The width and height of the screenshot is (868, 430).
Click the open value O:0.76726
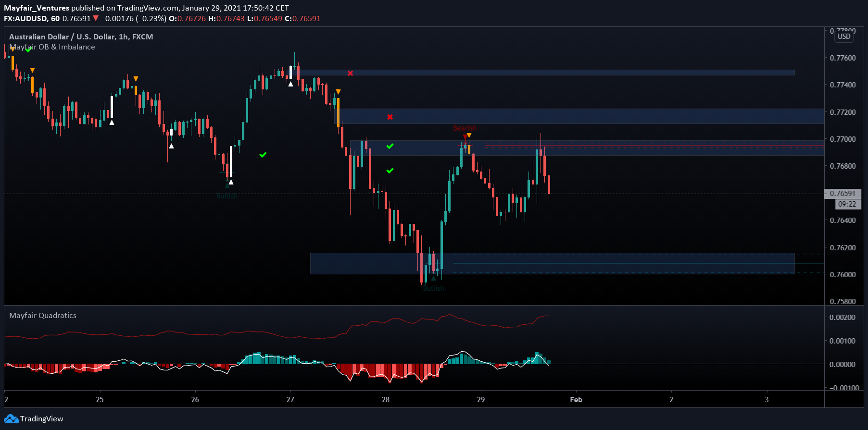click(187, 19)
